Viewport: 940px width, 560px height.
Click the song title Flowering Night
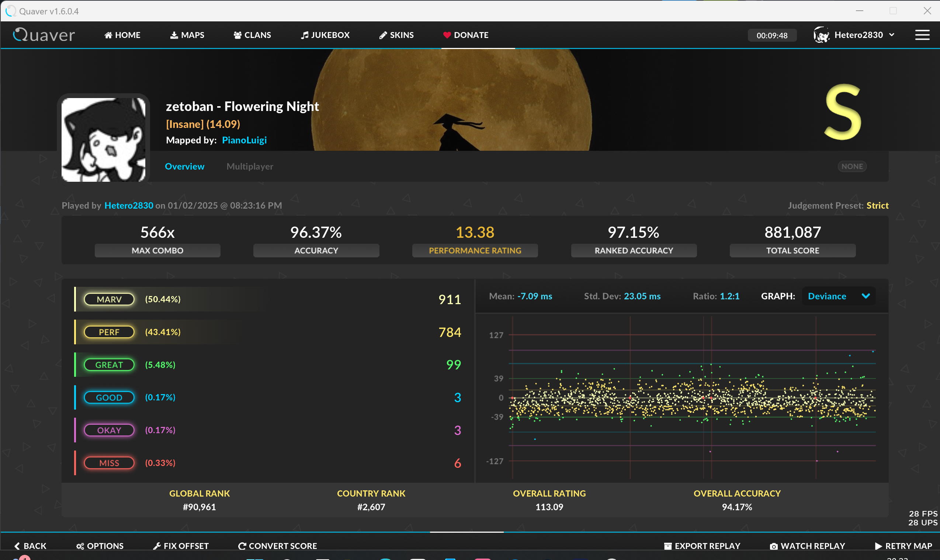[x=271, y=107]
